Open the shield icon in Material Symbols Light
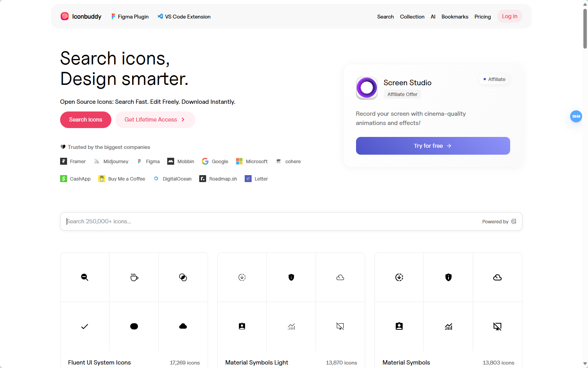This screenshot has width=588, height=368. pos(291,277)
